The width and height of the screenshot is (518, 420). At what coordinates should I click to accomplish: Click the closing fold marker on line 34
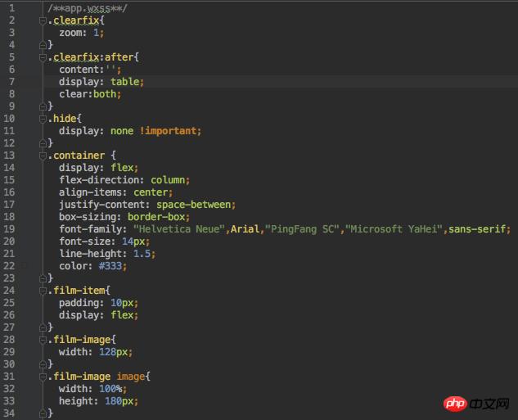43,413
